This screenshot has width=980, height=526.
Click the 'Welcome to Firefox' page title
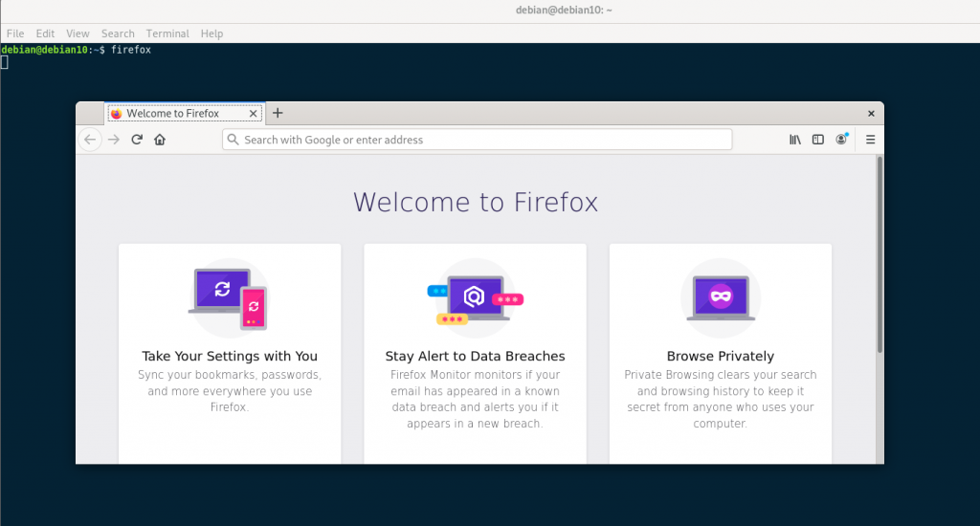pos(476,202)
